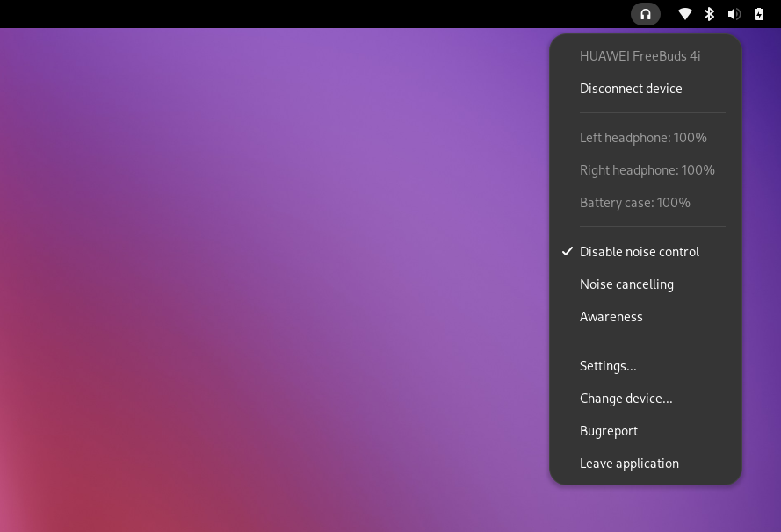Select Disconnect device menu entry
Image resolution: width=781 pixels, height=532 pixels.
[646, 89]
